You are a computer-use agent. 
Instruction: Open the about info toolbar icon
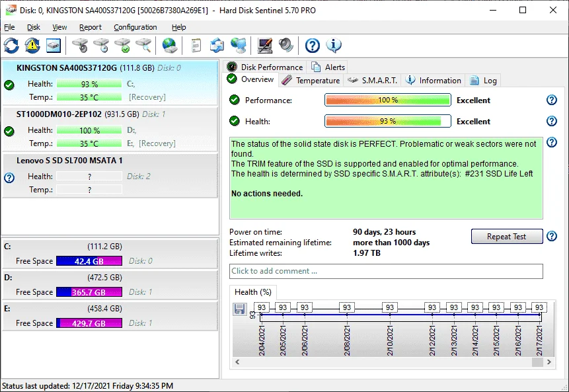pos(334,46)
